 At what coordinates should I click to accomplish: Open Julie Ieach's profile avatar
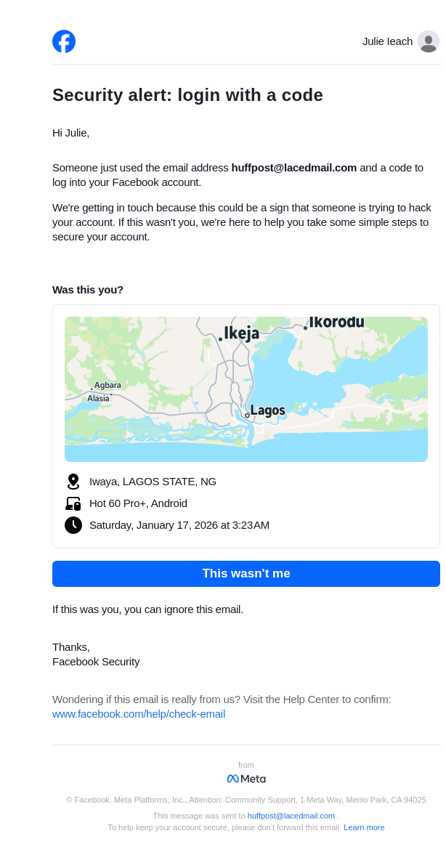pyautogui.click(x=429, y=41)
